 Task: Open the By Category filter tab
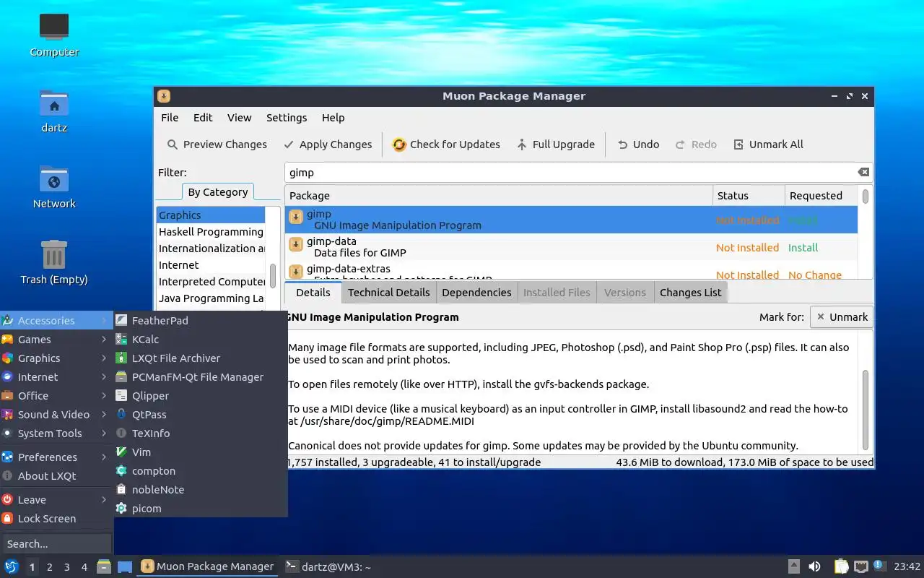tap(217, 192)
